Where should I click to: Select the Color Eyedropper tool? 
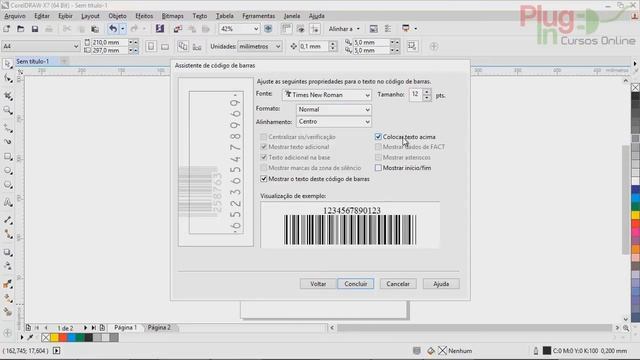point(8,284)
